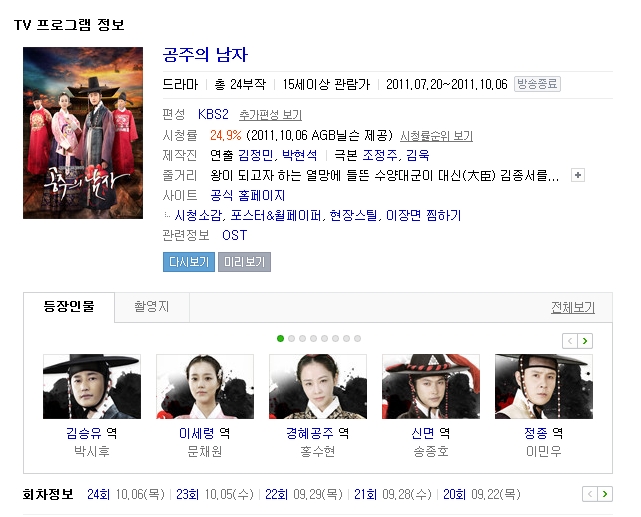Open the 전체보기 link in the cast panel
Viewport: 641px width, 517px height.
(x=573, y=307)
